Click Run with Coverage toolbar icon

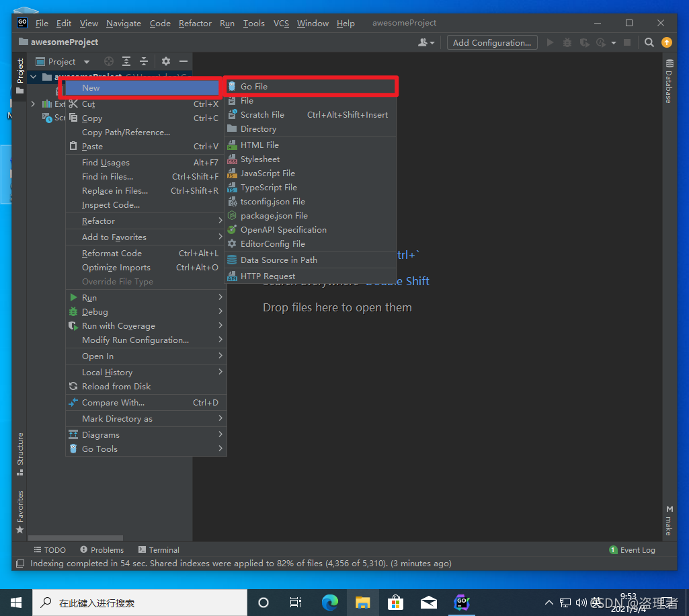(x=584, y=42)
